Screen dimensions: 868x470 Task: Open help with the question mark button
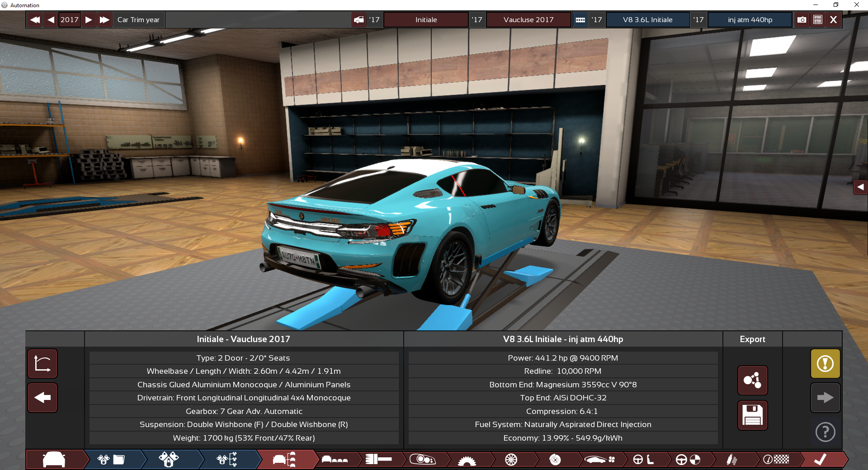[825, 432]
